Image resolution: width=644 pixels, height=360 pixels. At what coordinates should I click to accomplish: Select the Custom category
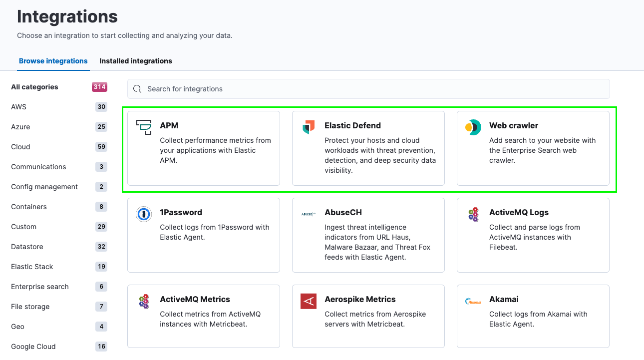[x=23, y=227]
